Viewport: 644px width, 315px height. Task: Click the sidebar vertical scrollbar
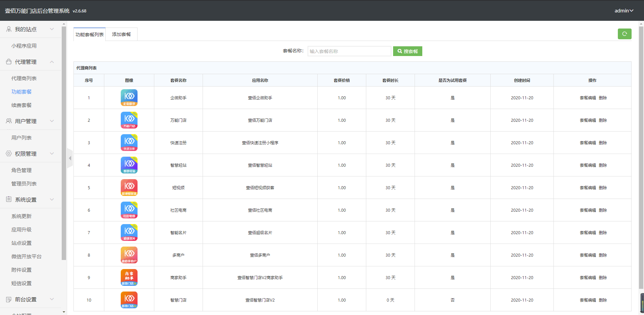(64, 143)
